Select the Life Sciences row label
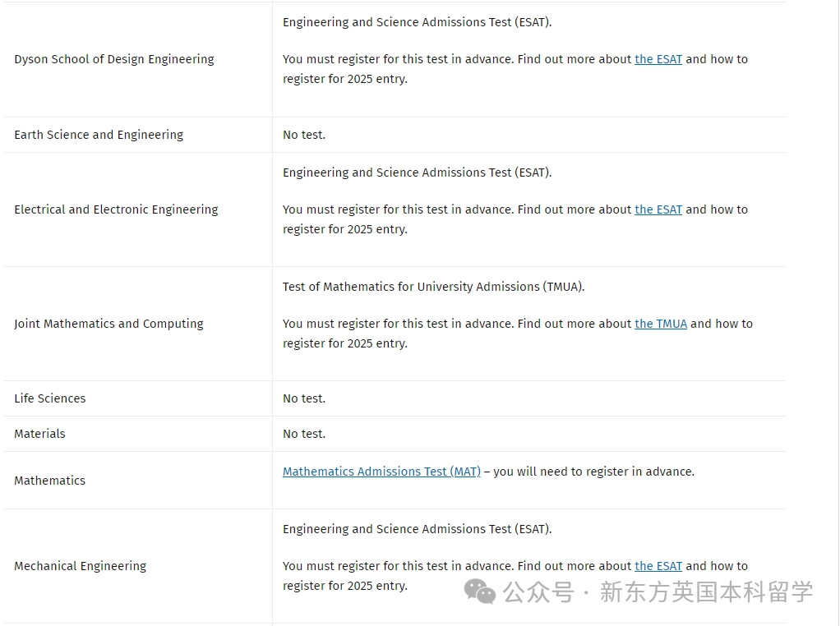The image size is (840, 626). (x=50, y=399)
